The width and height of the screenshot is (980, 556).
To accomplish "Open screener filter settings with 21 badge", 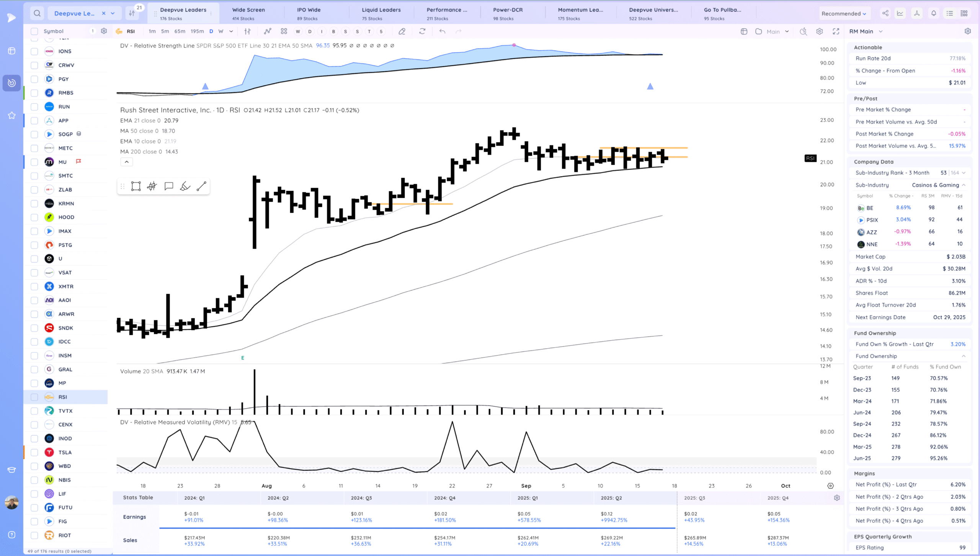I will [132, 13].
